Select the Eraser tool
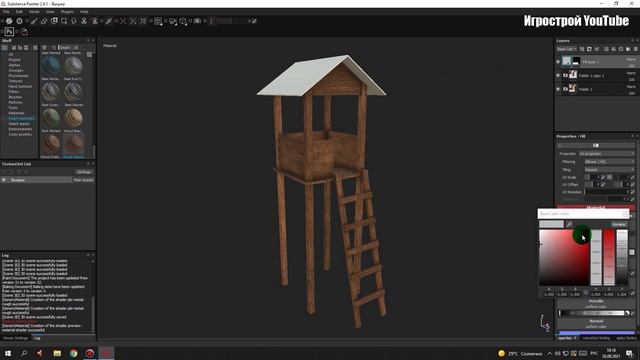The image size is (640, 360). [x=44, y=21]
